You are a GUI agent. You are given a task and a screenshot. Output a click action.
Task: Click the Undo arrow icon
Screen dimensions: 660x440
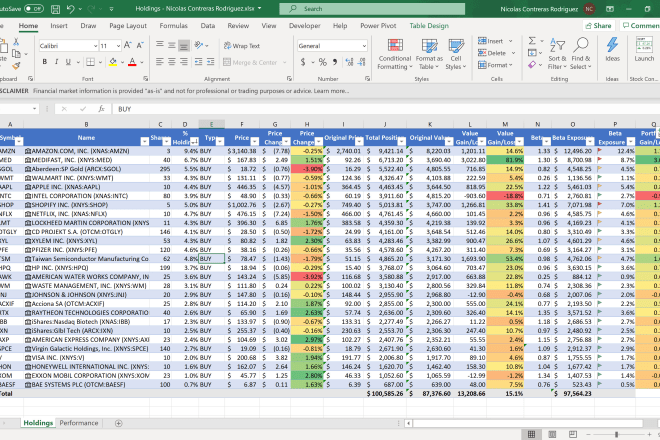click(70, 9)
